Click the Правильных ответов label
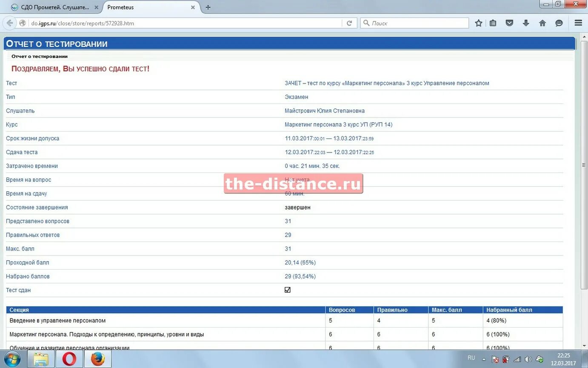This screenshot has height=368, width=588. pos(33,235)
